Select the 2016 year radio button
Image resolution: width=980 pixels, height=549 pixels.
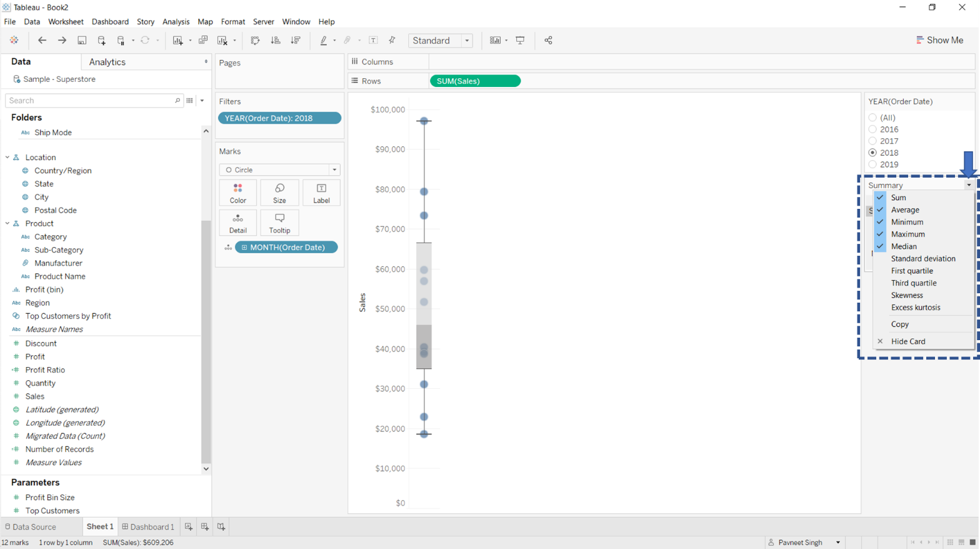tap(872, 129)
